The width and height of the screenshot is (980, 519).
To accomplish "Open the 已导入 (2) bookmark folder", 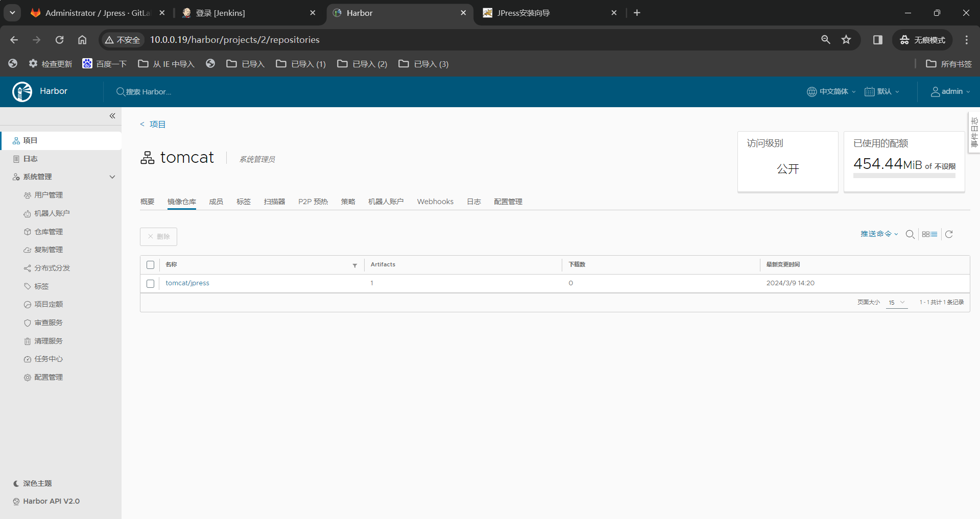I will coord(362,64).
